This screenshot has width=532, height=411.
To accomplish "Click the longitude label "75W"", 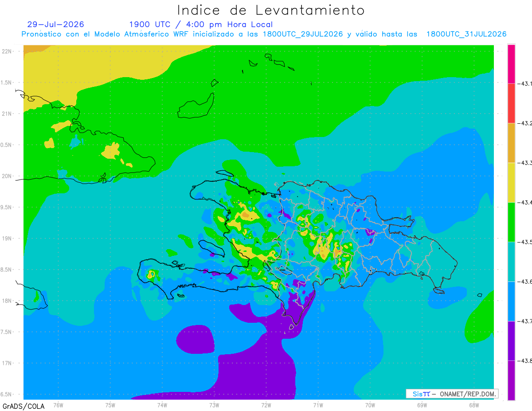I will [110, 405].
